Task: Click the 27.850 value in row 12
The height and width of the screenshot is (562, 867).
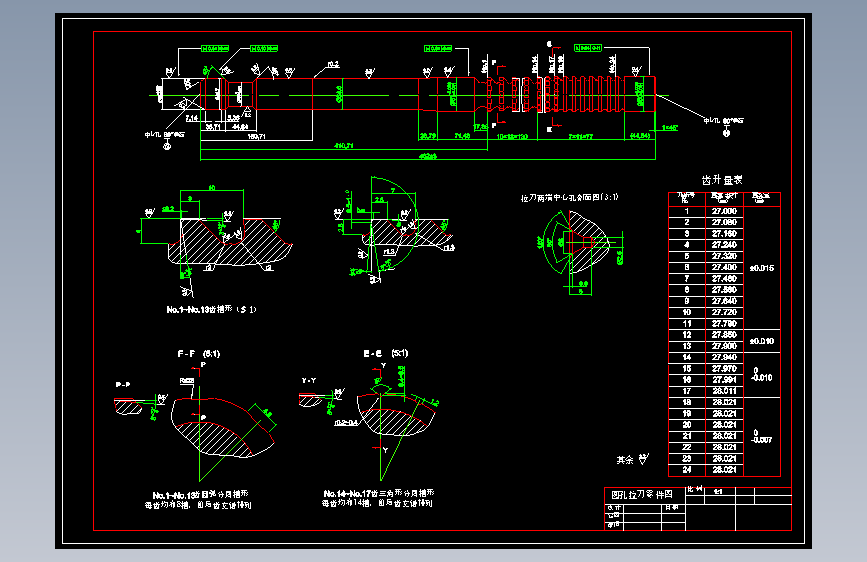Action: (x=724, y=335)
